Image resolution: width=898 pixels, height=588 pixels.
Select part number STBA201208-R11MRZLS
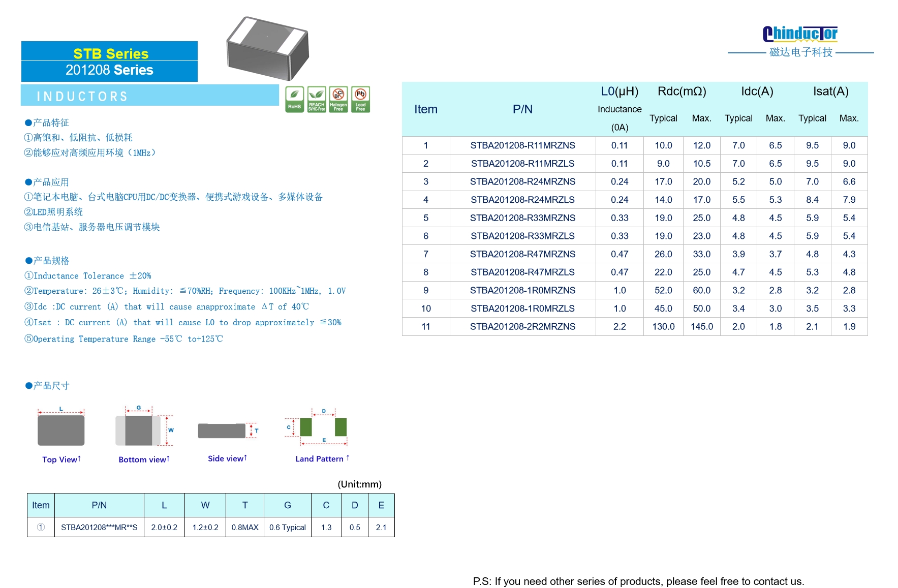click(522, 164)
